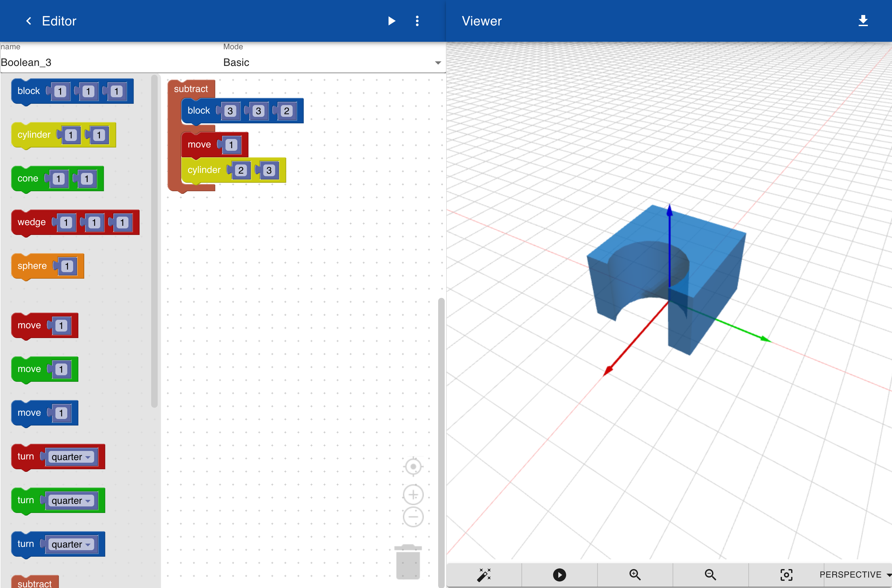Edit the third value of the palette wedge
The width and height of the screenshot is (892, 588).
(122, 223)
